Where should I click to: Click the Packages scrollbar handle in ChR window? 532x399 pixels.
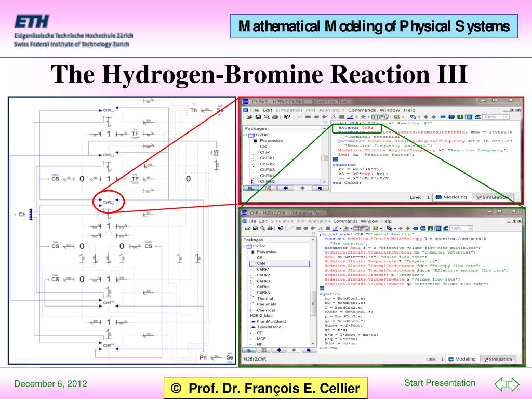tap(313, 303)
